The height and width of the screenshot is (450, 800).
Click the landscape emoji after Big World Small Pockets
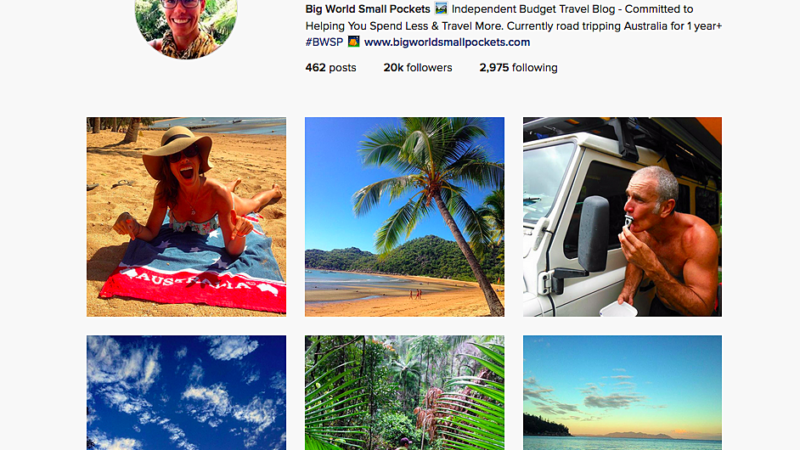click(x=441, y=9)
